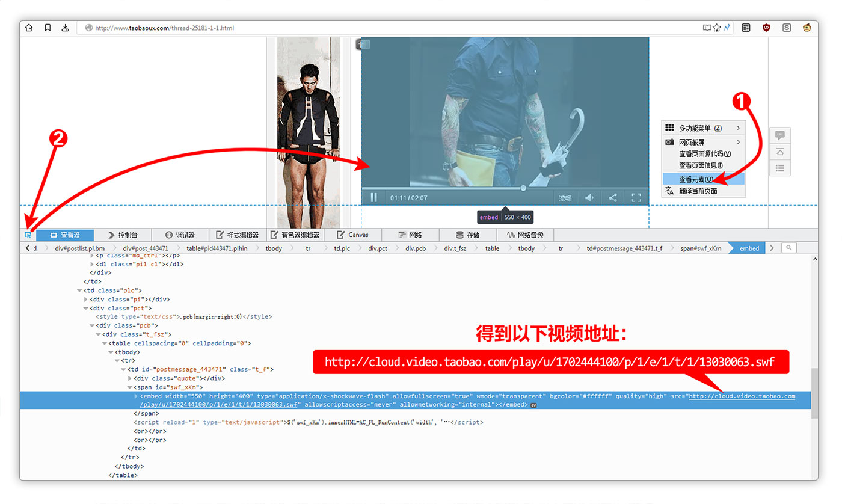Click the comment bubble icon in side panel
The image size is (842, 504).
tap(780, 135)
